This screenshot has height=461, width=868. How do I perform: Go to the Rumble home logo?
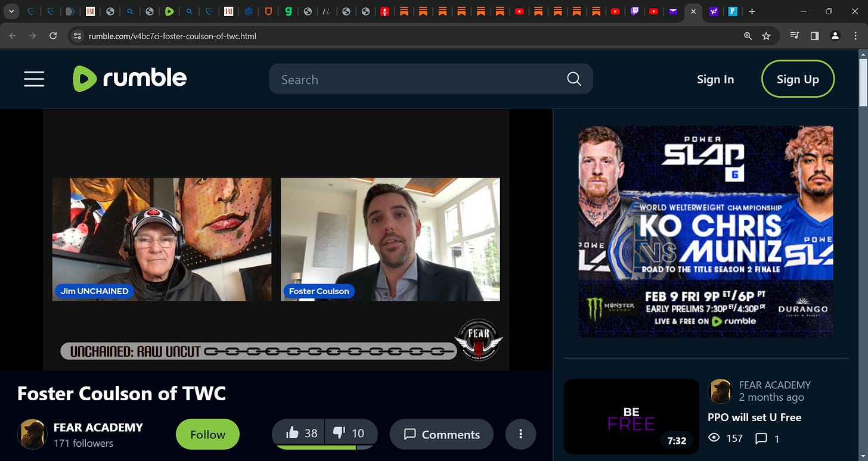[x=129, y=79]
